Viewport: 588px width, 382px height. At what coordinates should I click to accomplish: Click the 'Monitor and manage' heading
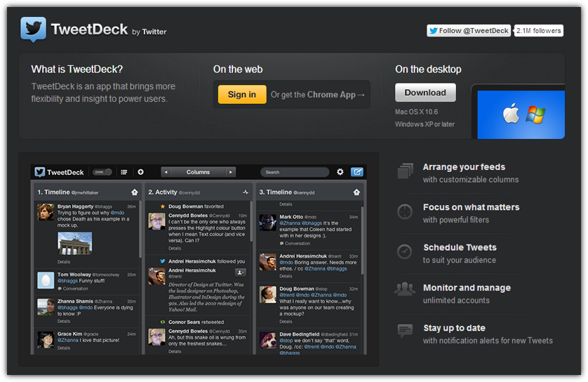(x=467, y=288)
